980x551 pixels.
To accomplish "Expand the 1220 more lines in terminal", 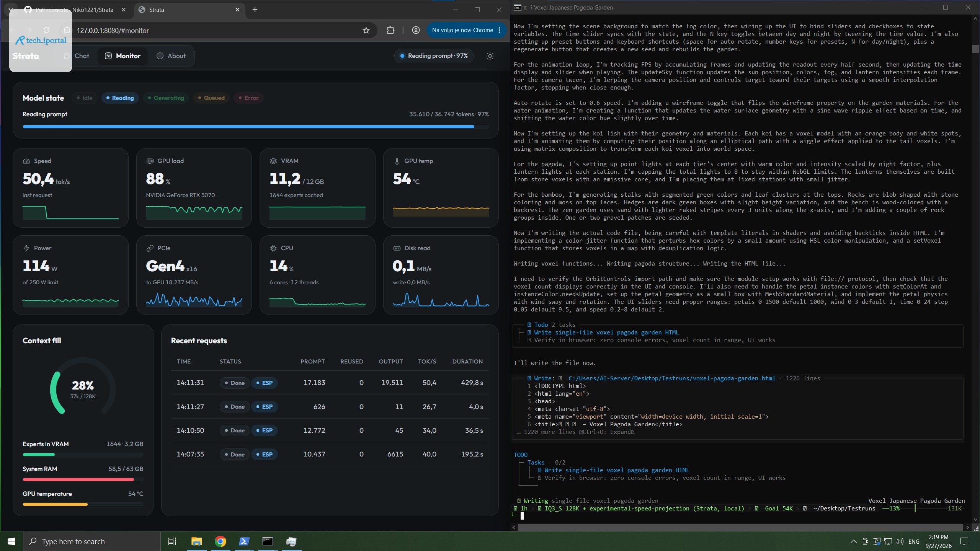I will (576, 432).
